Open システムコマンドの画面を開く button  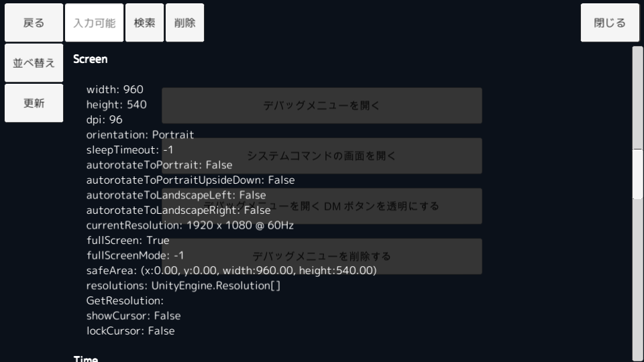coord(321,156)
